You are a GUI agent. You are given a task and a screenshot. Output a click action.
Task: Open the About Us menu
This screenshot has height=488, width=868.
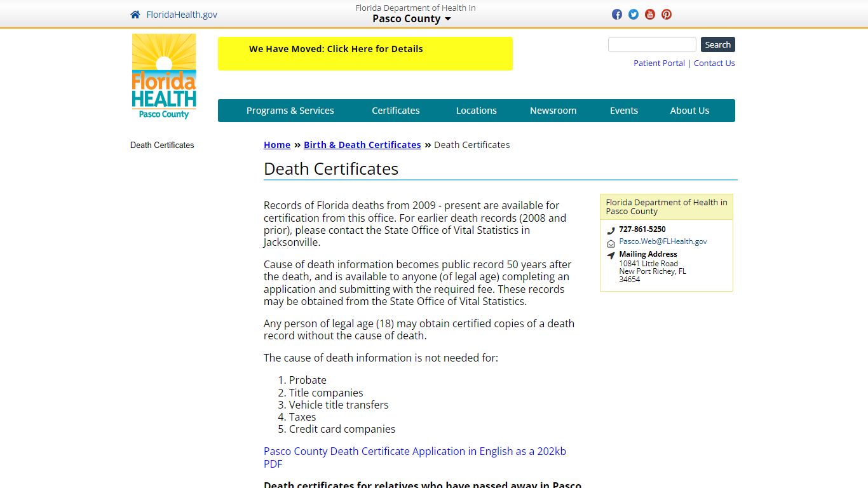point(689,111)
